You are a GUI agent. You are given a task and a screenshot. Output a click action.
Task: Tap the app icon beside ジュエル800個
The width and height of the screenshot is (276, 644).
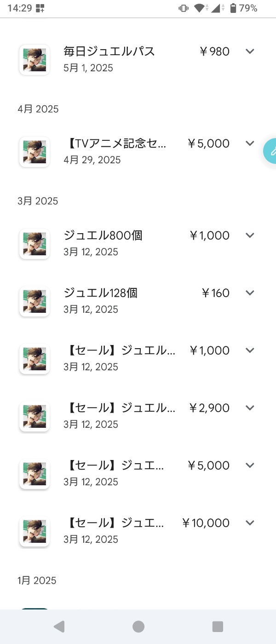(x=34, y=244)
